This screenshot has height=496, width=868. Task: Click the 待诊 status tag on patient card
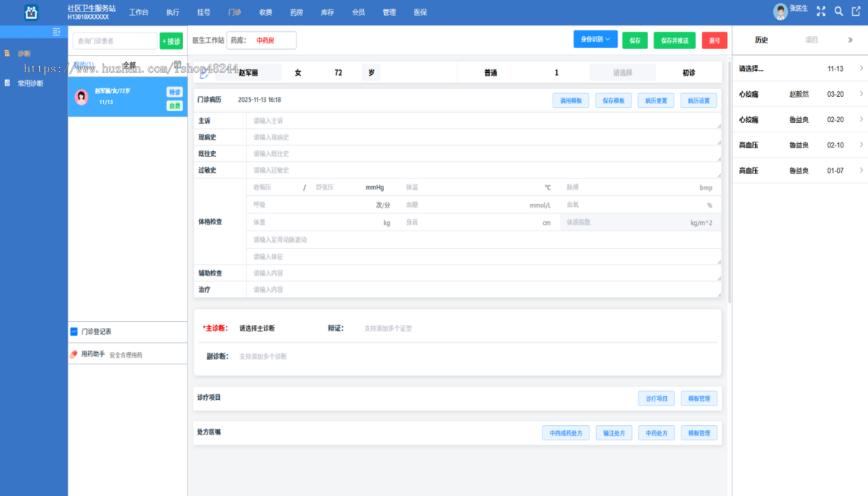click(x=174, y=92)
